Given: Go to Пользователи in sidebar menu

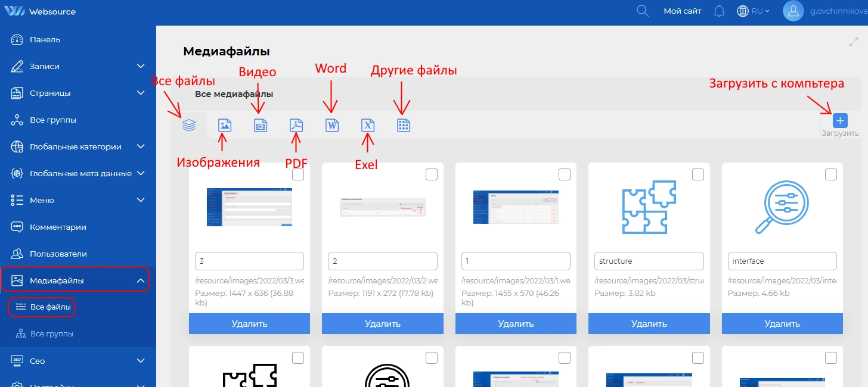Looking at the screenshot, I should 58,254.
